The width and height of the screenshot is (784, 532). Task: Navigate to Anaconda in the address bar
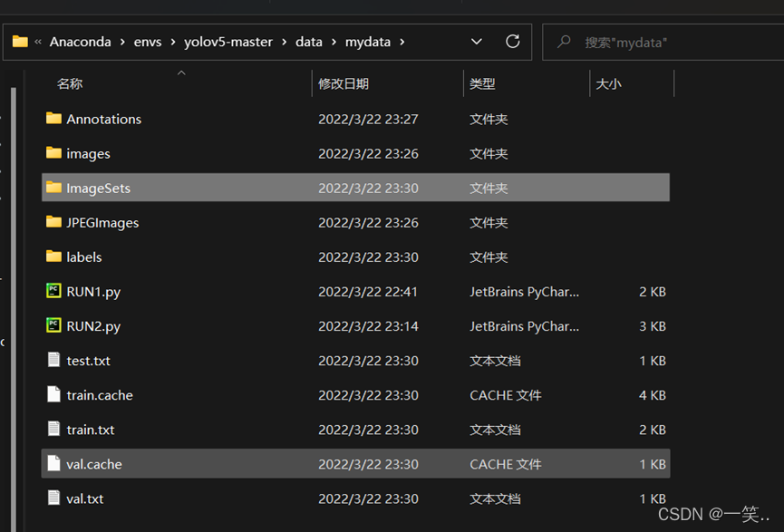[x=80, y=42]
